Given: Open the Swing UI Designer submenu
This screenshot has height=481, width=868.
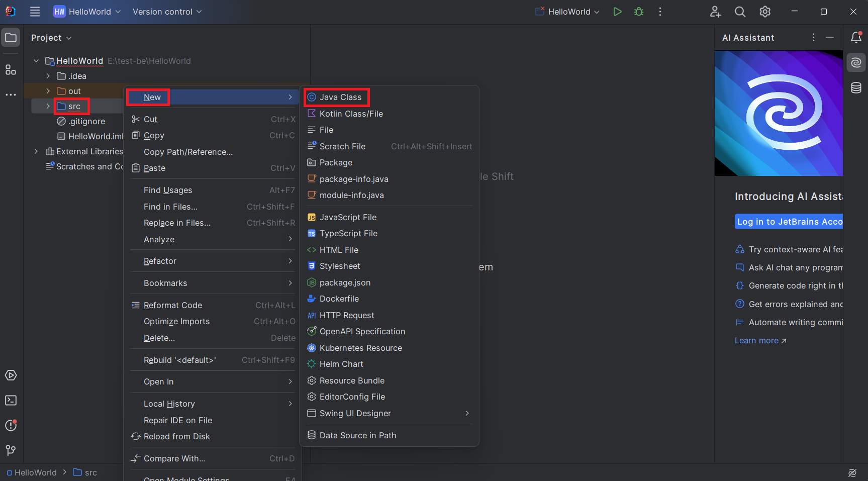Looking at the screenshot, I should [389, 413].
